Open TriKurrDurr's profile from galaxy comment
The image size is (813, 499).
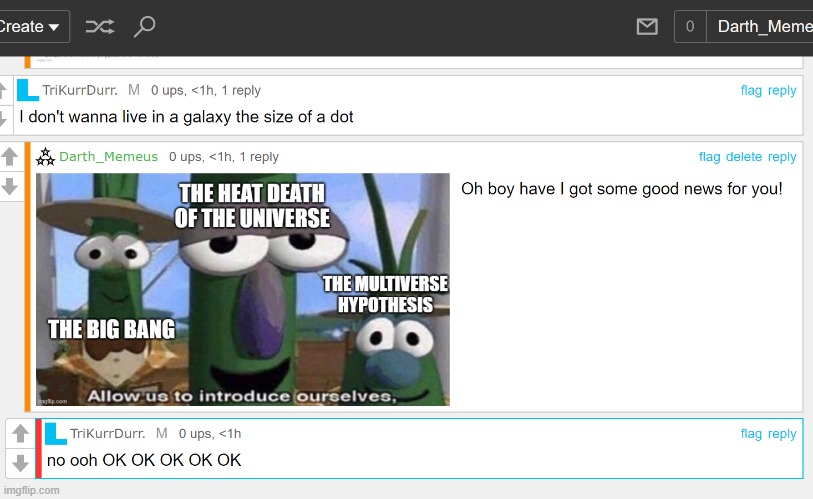point(80,90)
